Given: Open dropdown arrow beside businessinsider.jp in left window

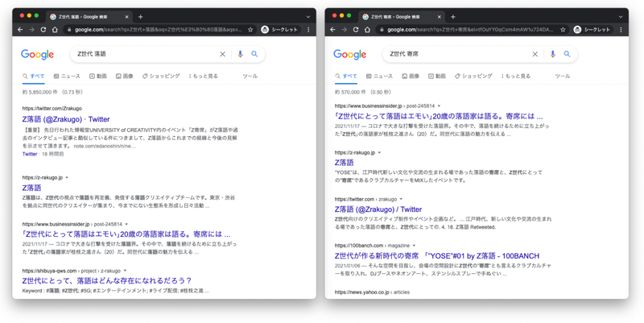Looking at the screenshot, I should [x=126, y=225].
